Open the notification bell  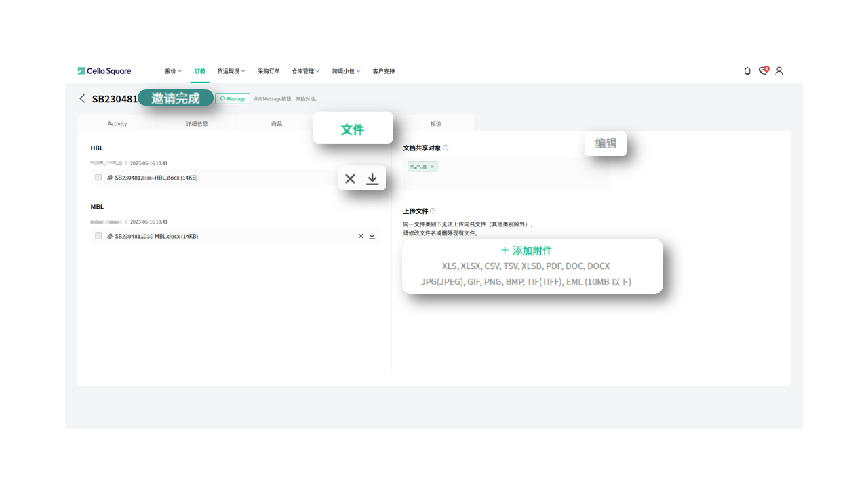coord(747,71)
